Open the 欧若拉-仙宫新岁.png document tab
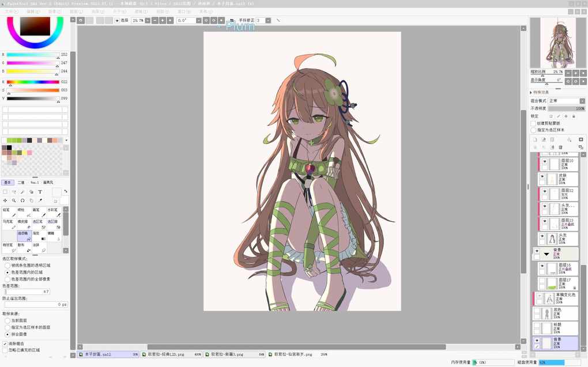The height and width of the screenshot is (367, 588). click(298, 354)
